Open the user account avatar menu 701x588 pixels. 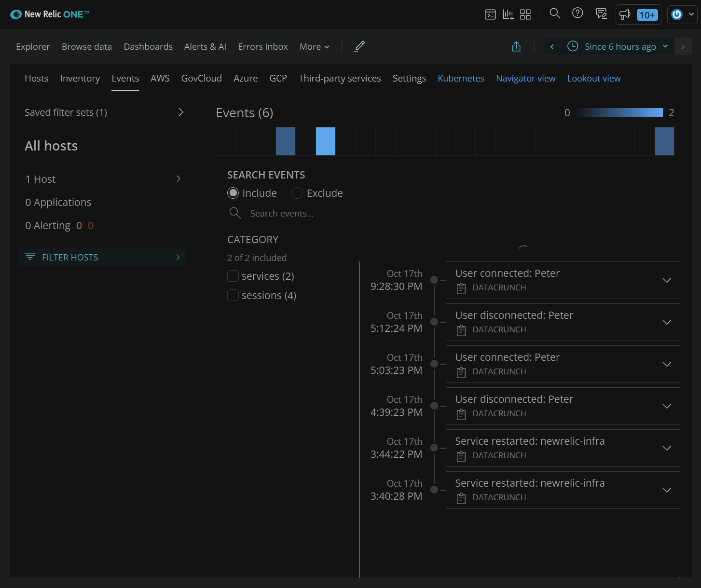682,14
